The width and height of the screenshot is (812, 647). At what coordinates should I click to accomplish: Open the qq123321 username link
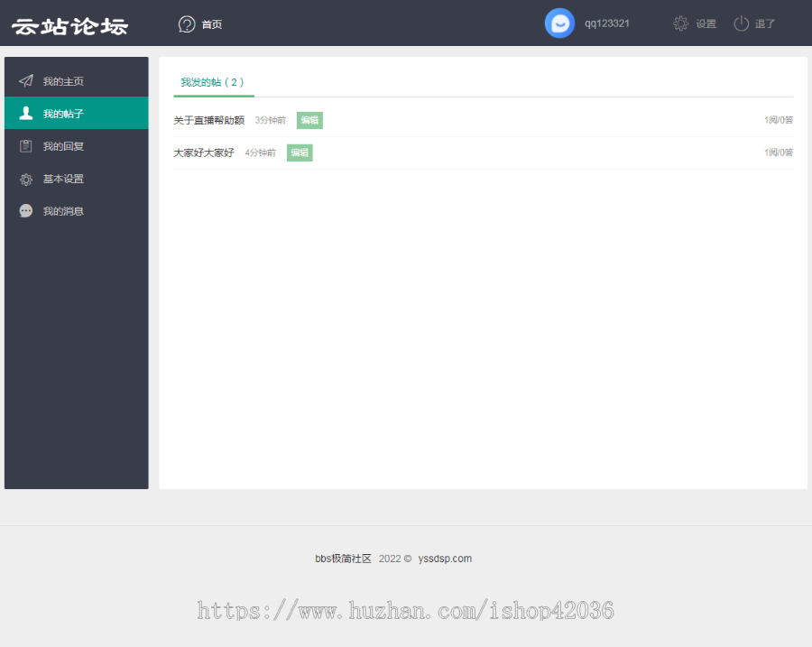click(x=607, y=23)
